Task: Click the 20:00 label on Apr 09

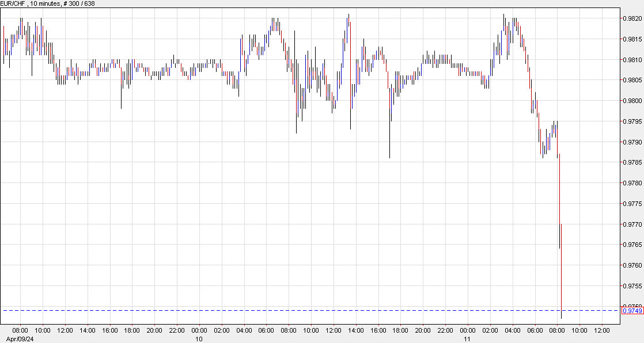Action: [154, 331]
